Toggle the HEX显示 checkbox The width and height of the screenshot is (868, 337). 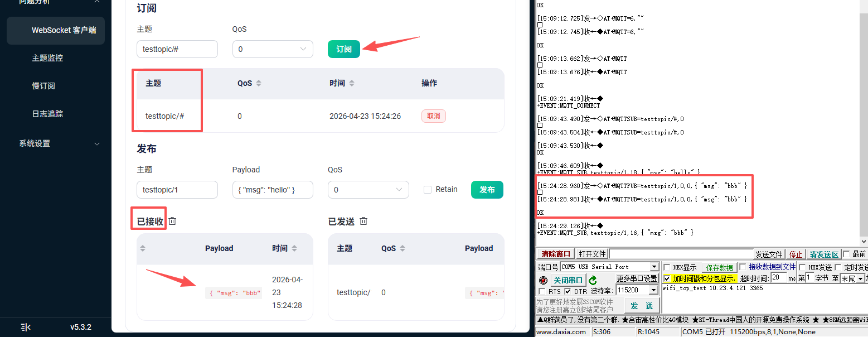pos(667,268)
